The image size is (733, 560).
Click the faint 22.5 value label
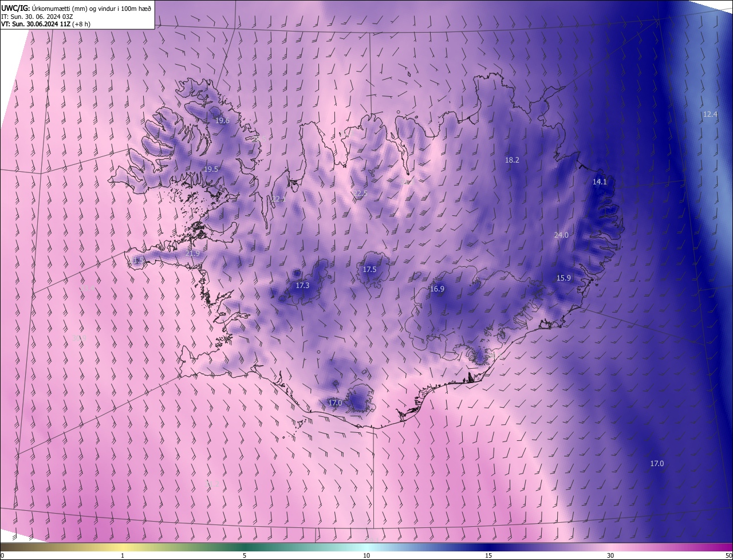click(x=360, y=194)
